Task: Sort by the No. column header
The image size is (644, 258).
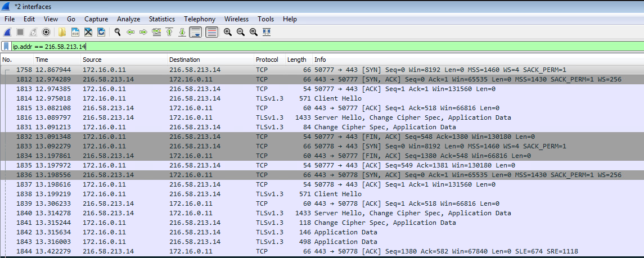Action: (x=17, y=60)
